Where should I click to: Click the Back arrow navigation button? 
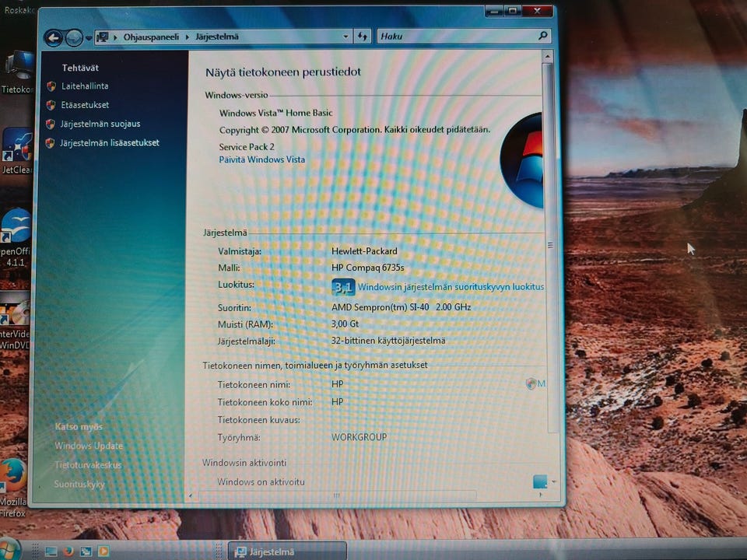click(x=54, y=37)
